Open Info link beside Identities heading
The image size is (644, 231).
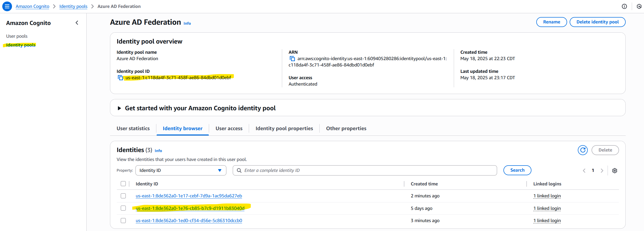tap(158, 151)
